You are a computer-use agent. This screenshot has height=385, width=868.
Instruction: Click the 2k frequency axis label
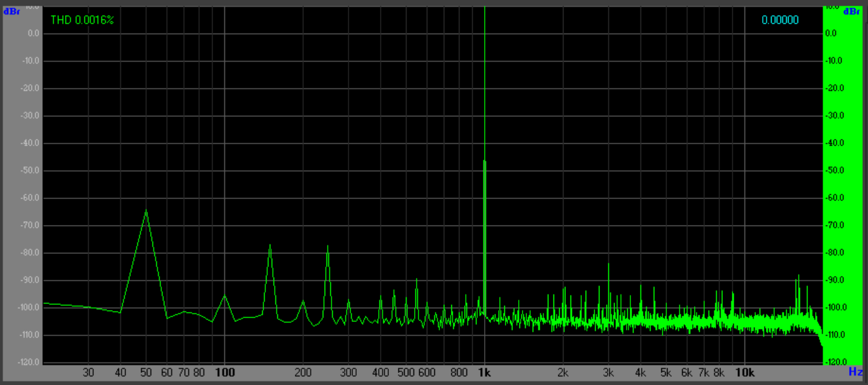pos(563,372)
